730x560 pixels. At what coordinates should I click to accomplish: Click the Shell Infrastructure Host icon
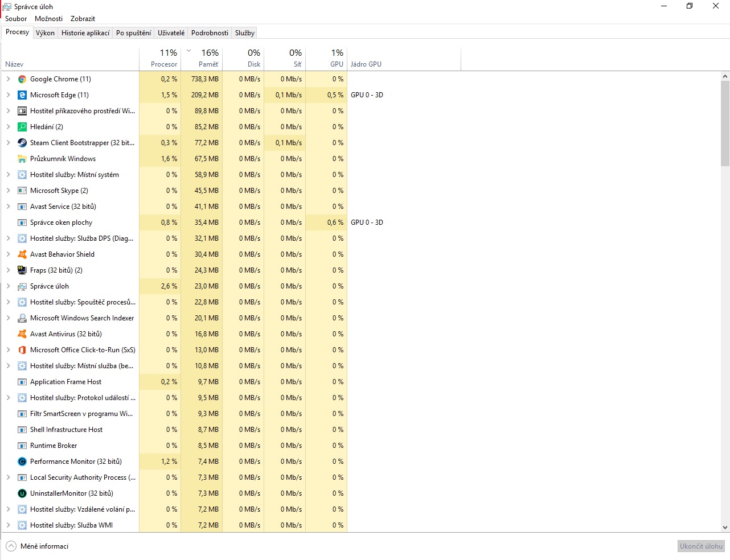pos(22,430)
